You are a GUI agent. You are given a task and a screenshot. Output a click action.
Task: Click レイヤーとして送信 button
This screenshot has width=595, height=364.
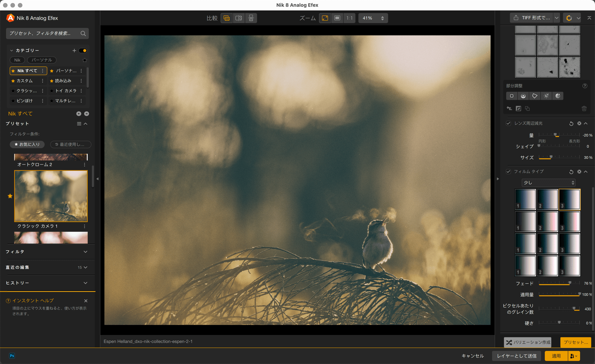(517, 356)
